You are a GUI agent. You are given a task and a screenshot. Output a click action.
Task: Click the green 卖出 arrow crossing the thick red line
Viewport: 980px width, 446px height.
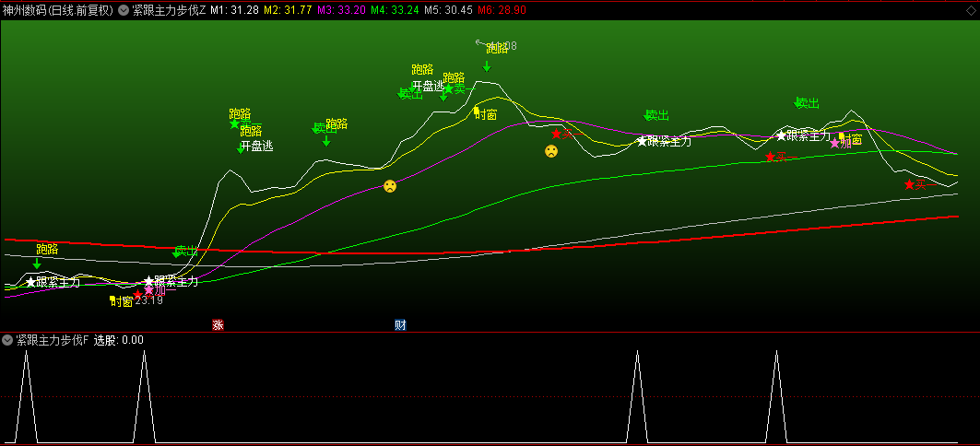pyautogui.click(x=177, y=253)
